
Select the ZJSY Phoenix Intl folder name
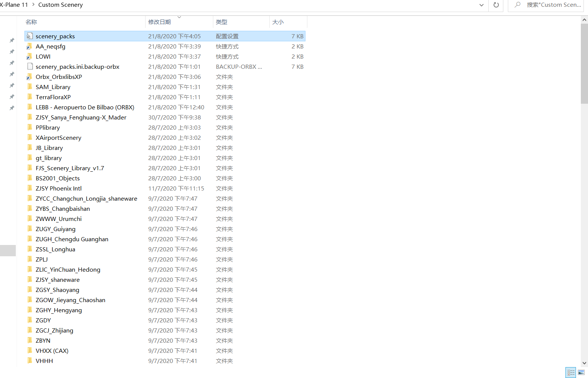coord(59,188)
